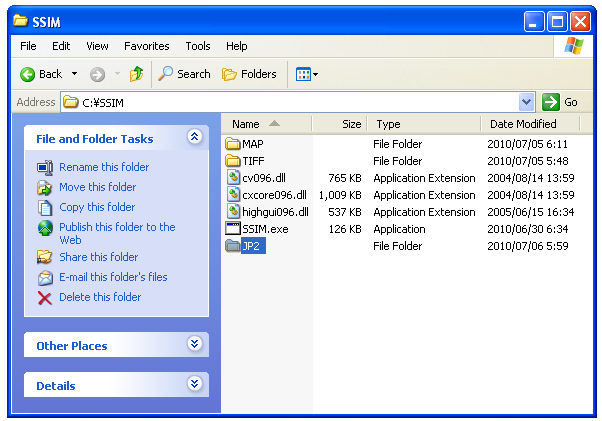This screenshot has width=602, height=421.
Task: Click the SSIM.exe file name
Action: 265,229
